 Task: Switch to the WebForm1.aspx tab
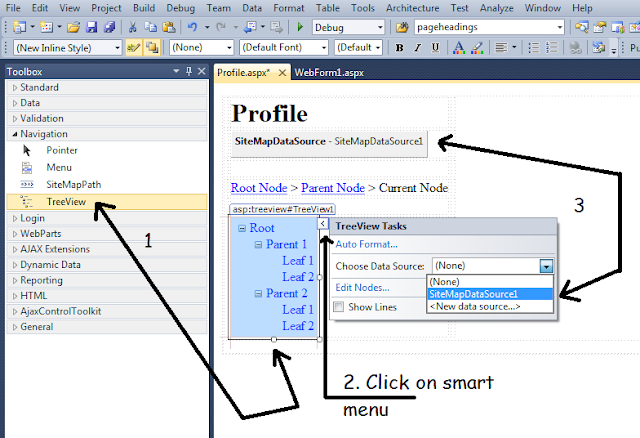[x=329, y=73]
